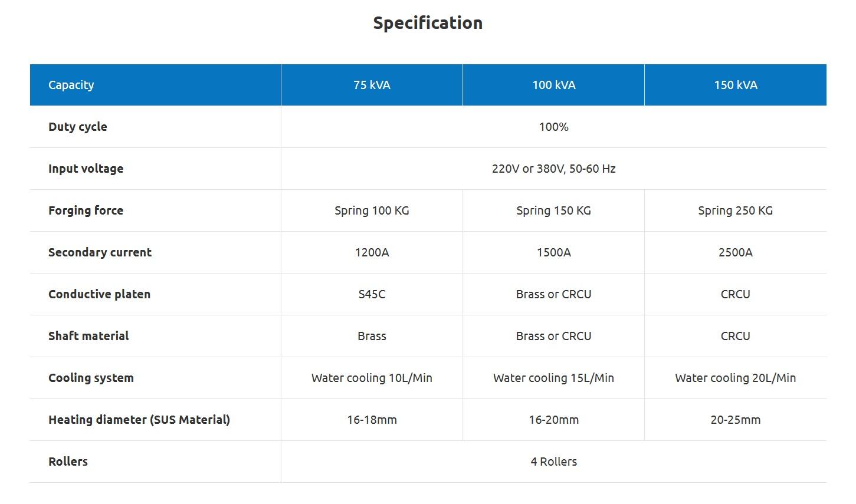Select the Spring 250 KG cell
The height and width of the screenshot is (504, 856).
pyautogui.click(x=735, y=210)
